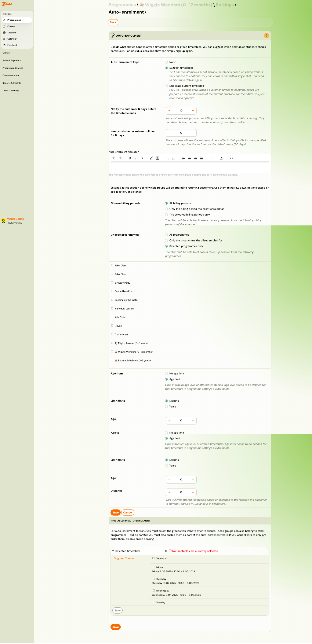Open the Team & Settings section
Viewport: 312px width, 644px height.
(x=11, y=91)
